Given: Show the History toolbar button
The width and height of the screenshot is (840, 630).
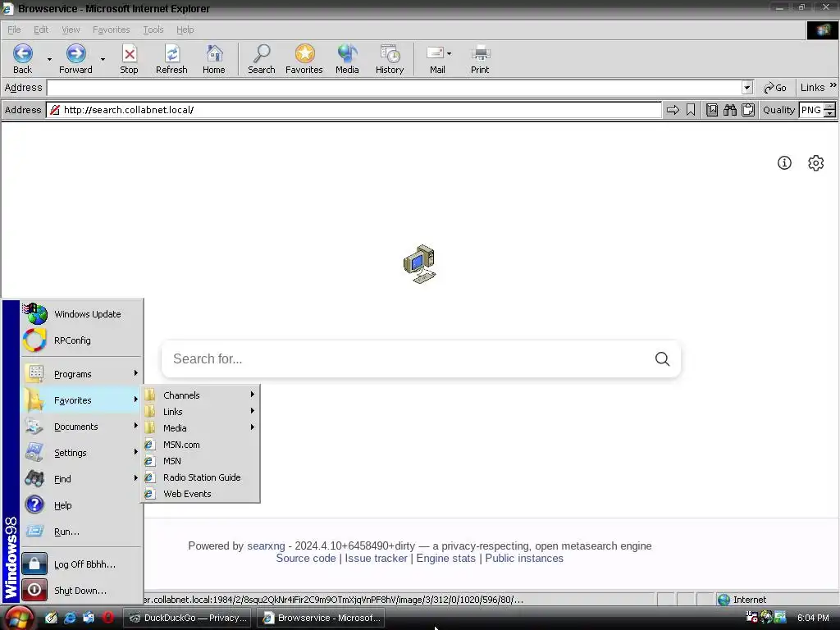Looking at the screenshot, I should click(x=390, y=59).
